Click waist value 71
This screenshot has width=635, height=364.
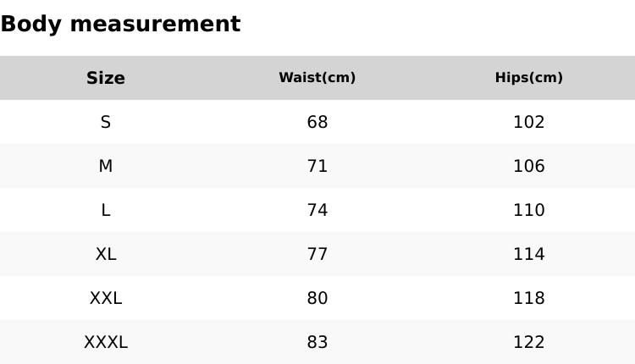[317, 166]
